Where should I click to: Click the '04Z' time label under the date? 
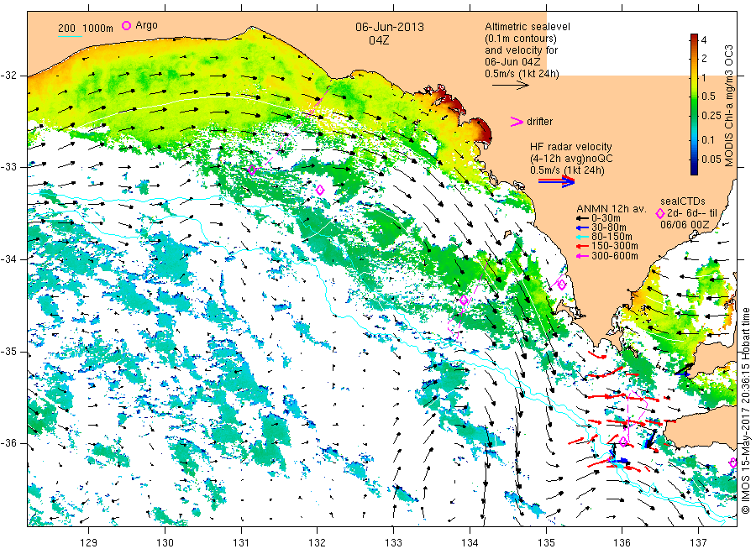pyautogui.click(x=379, y=40)
